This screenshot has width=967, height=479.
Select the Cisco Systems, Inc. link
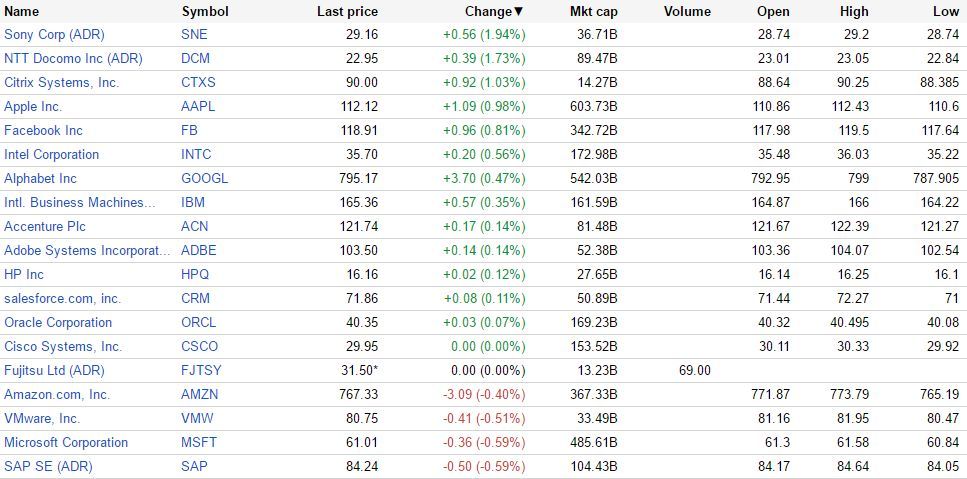pos(63,346)
